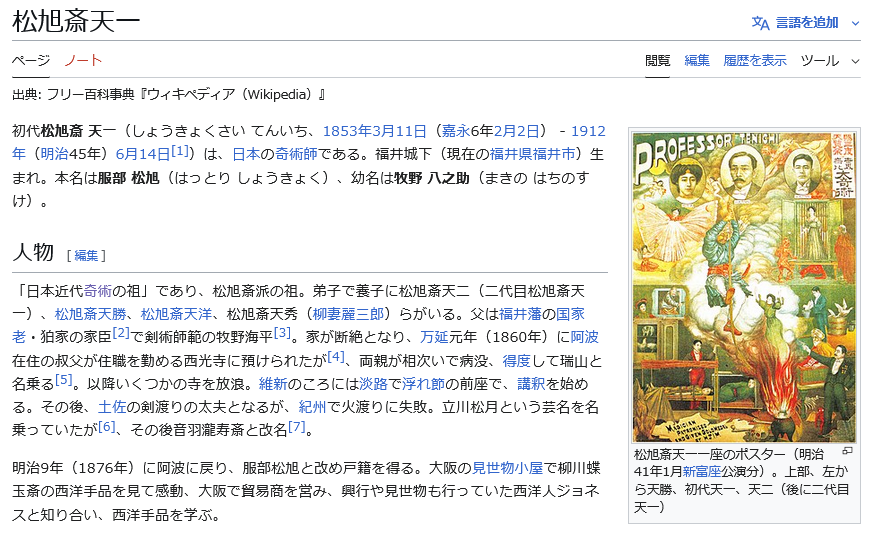
Task: Select the ページ tab
Action: [x=31, y=60]
